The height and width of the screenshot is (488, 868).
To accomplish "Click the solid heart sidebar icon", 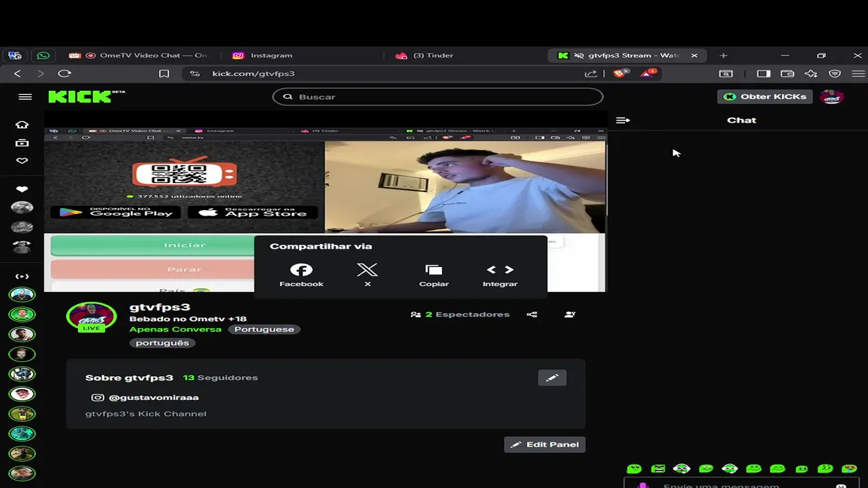I will [22, 189].
